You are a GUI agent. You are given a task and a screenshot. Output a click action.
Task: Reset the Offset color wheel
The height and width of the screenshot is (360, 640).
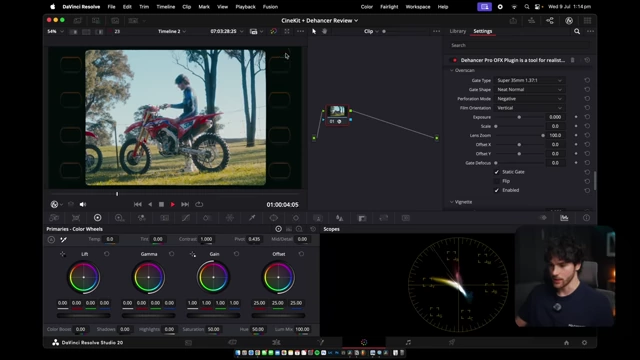(x=301, y=254)
